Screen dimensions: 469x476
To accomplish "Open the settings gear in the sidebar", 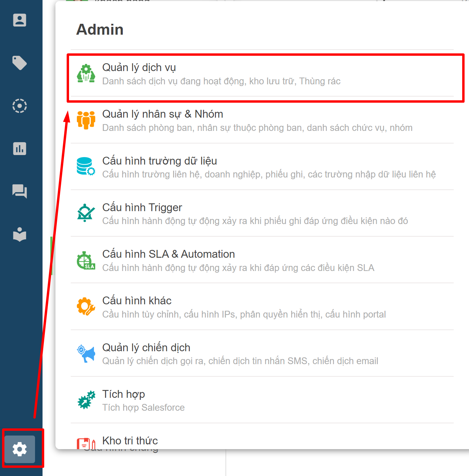I will tap(20, 449).
